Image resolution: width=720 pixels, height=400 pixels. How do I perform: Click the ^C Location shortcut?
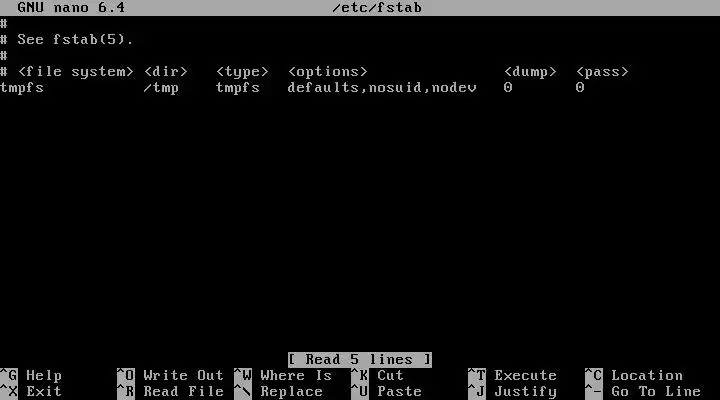(634, 376)
